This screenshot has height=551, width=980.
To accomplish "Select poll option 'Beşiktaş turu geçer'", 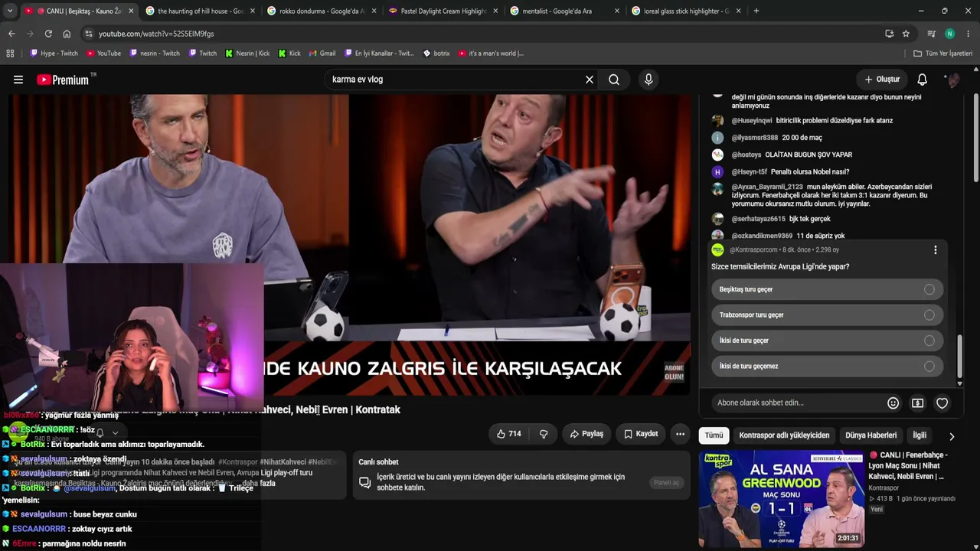I will point(827,289).
